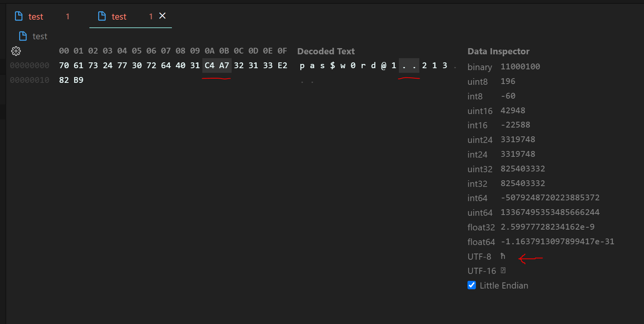Viewport: 644px width, 324px height.
Task: Click int16 value -22588
Action: (515, 125)
